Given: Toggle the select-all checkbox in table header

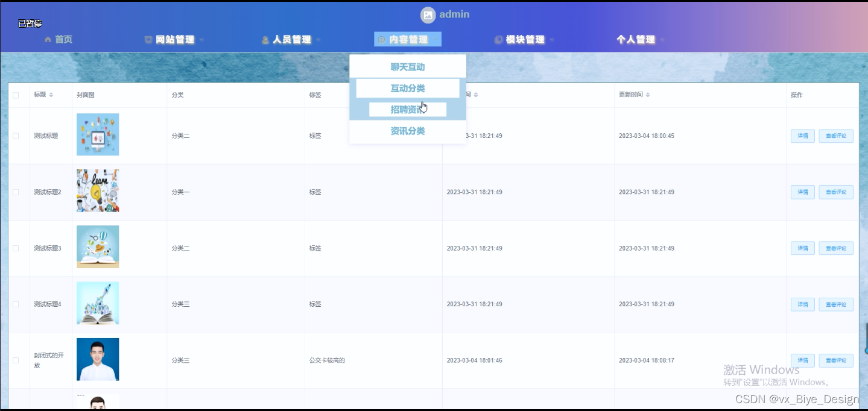Looking at the screenshot, I should pyautogui.click(x=16, y=95).
